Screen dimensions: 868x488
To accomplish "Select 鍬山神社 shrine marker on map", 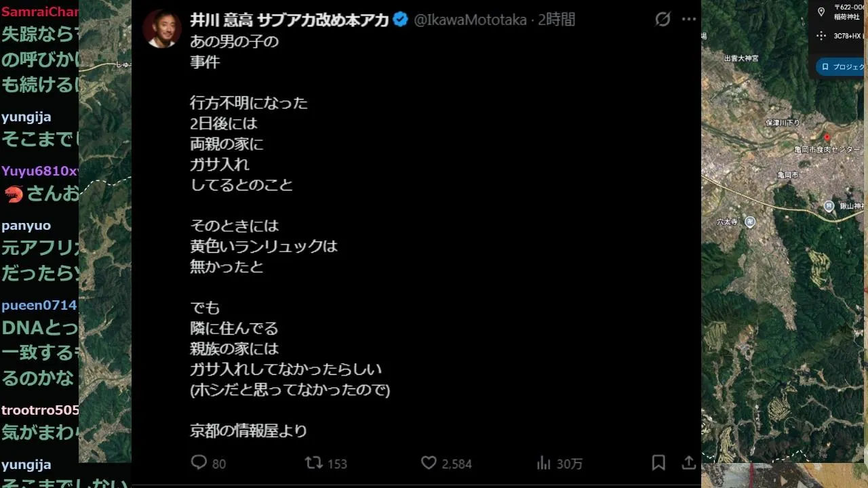I will point(829,206).
